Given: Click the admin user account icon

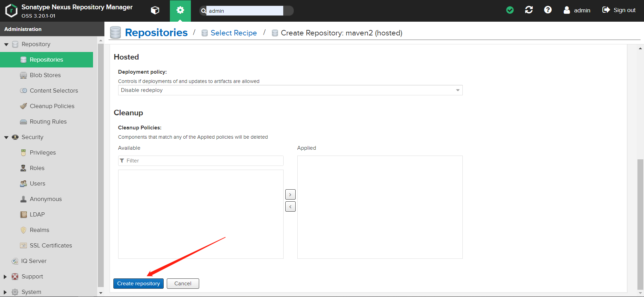Looking at the screenshot, I should point(567,10).
